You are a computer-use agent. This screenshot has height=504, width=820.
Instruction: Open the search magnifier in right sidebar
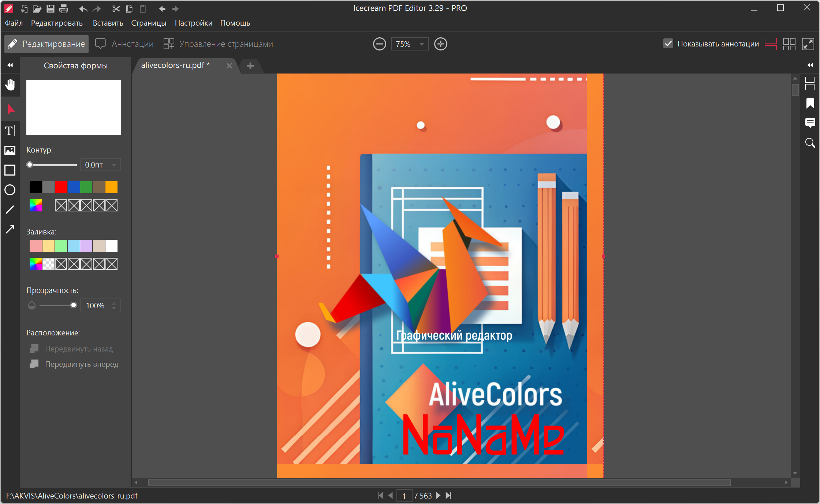pyautogui.click(x=810, y=143)
